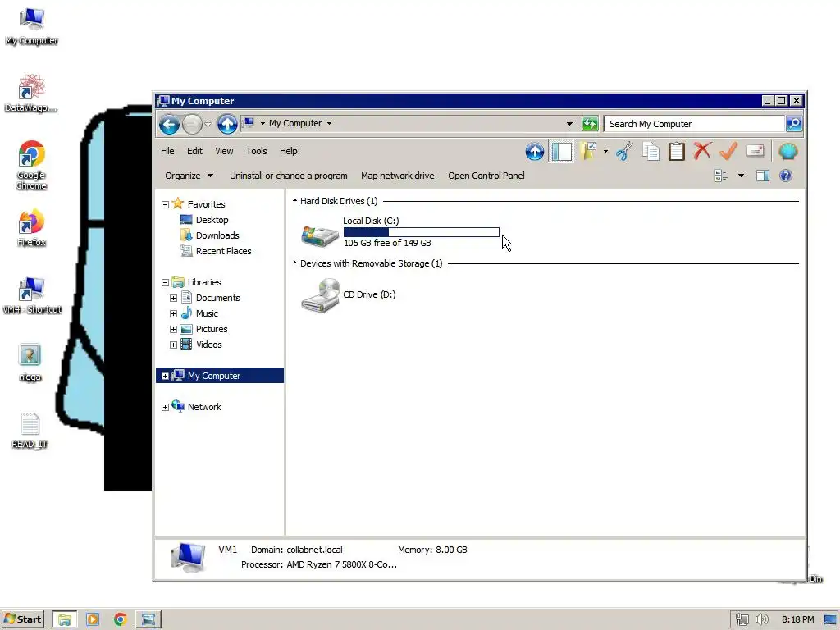Open Folder Options toolbar icon
Image resolution: width=840 pixels, height=630 pixels.
click(588, 152)
